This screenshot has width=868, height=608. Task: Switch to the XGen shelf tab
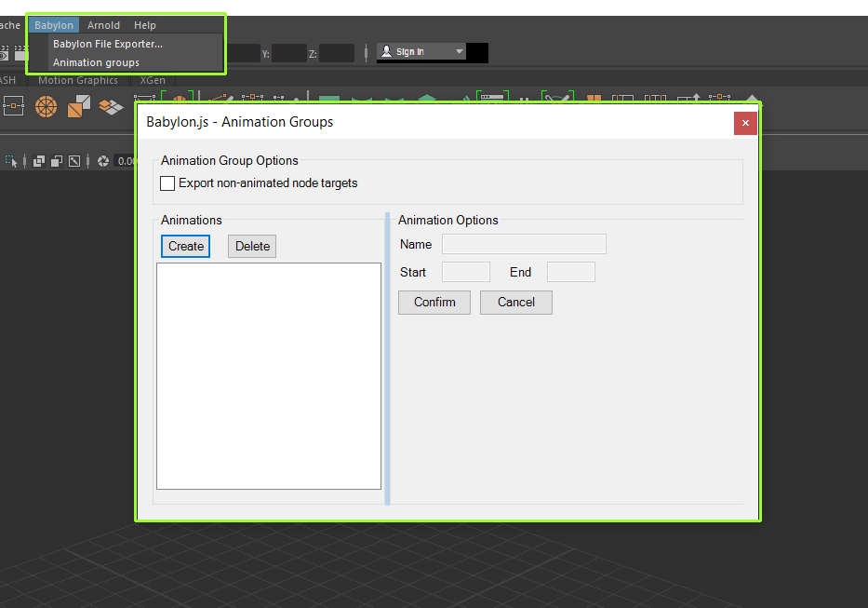(x=153, y=80)
